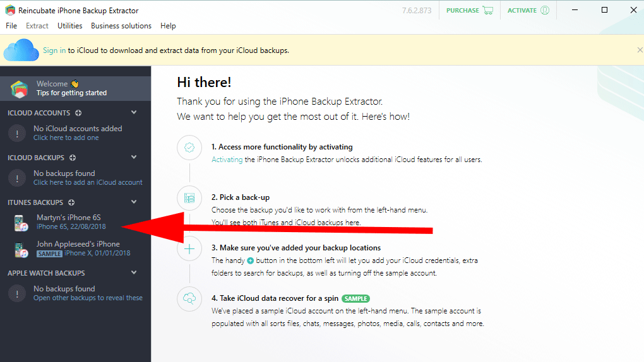Collapse the Apple Watch Backups section
This screenshot has height=362, width=644.
click(x=134, y=272)
